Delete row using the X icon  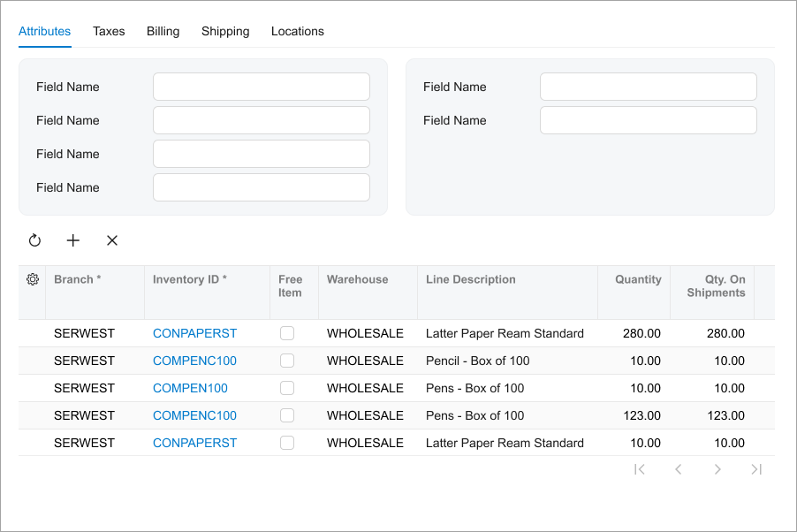112,240
